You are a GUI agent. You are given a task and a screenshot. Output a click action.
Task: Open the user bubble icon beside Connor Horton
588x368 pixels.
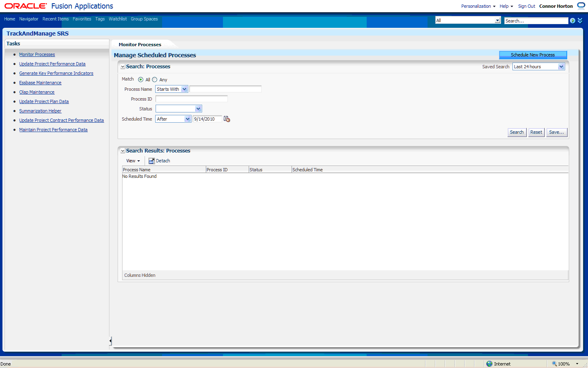tap(581, 6)
